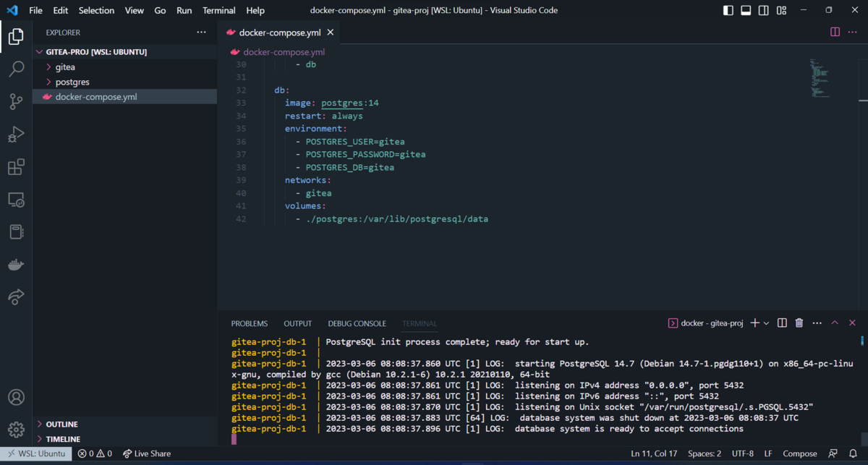Switch to the OUTPUT panel tab
The width and height of the screenshot is (868, 465).
(297, 323)
